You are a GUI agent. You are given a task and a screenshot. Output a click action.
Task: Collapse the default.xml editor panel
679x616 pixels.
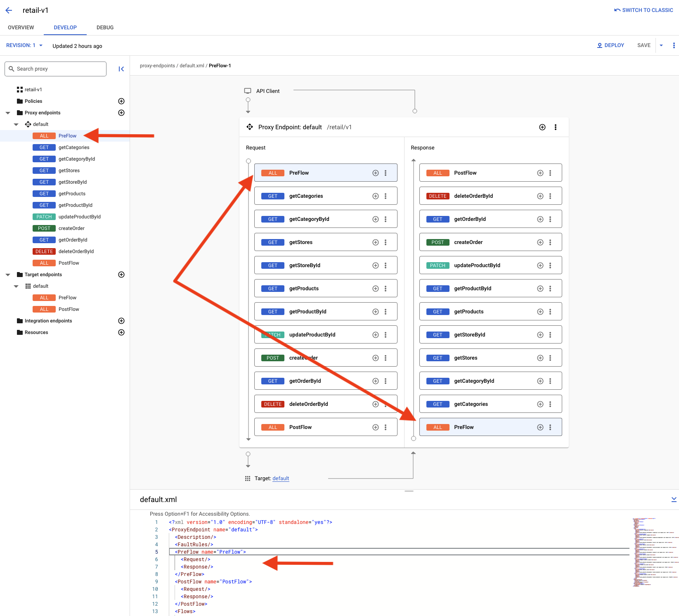[674, 500]
